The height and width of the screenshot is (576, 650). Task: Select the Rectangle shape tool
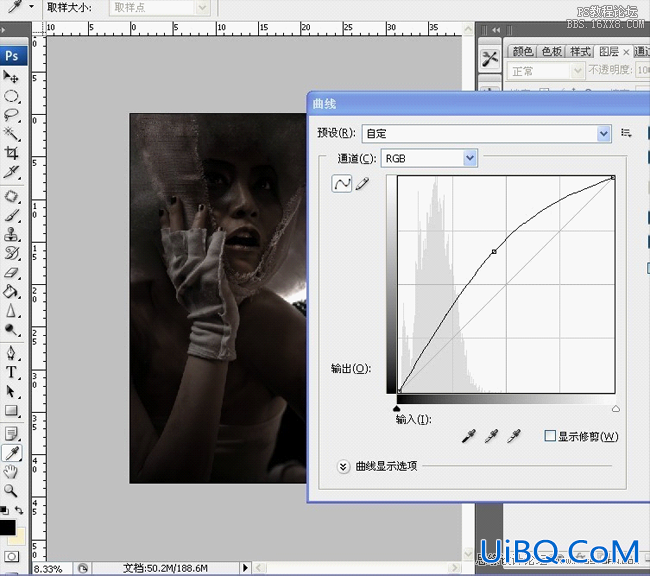click(x=11, y=411)
